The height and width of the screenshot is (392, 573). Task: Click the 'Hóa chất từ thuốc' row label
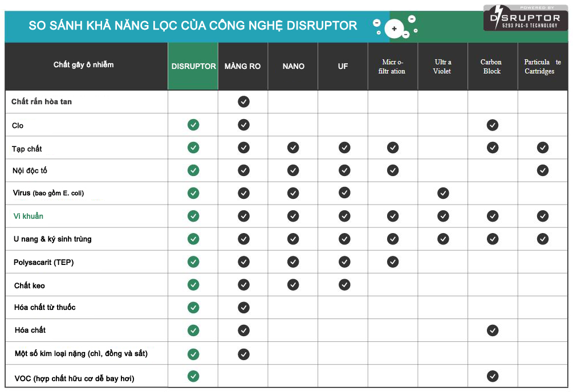(44, 307)
